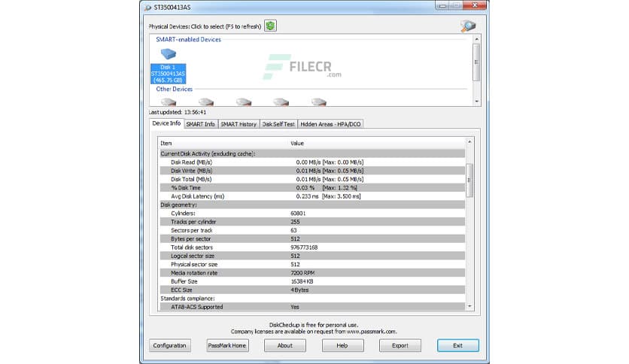
Task: Click the Current Disk Activity section header
Action: click(x=312, y=153)
